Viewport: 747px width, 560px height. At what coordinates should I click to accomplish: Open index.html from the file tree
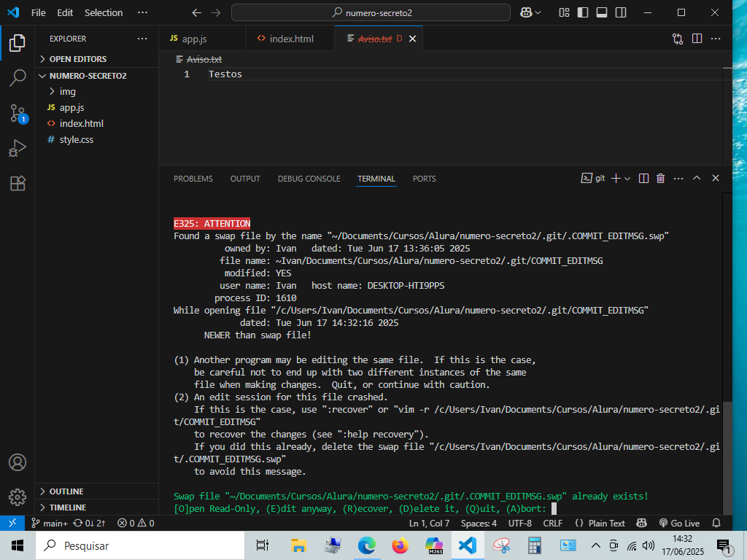97,123
